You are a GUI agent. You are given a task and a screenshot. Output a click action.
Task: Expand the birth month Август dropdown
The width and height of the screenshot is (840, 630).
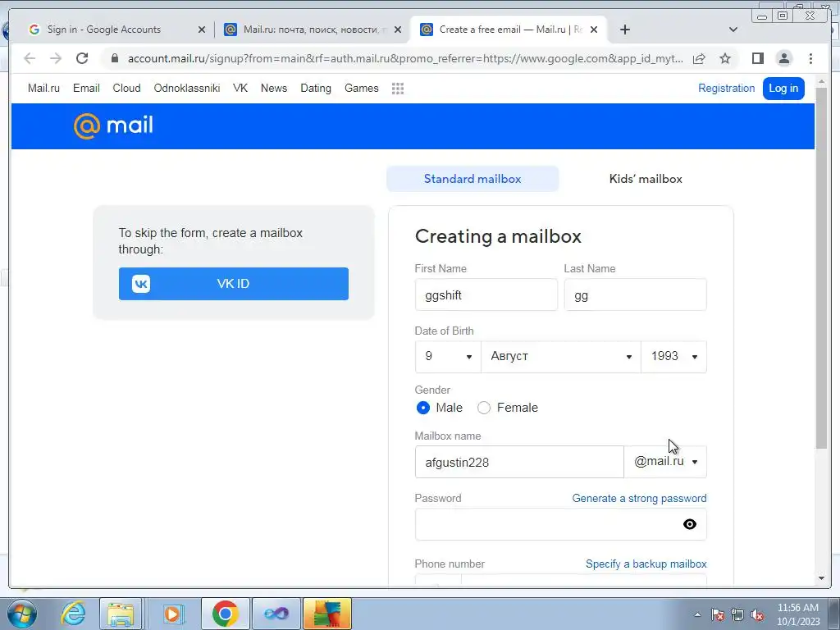click(x=561, y=357)
